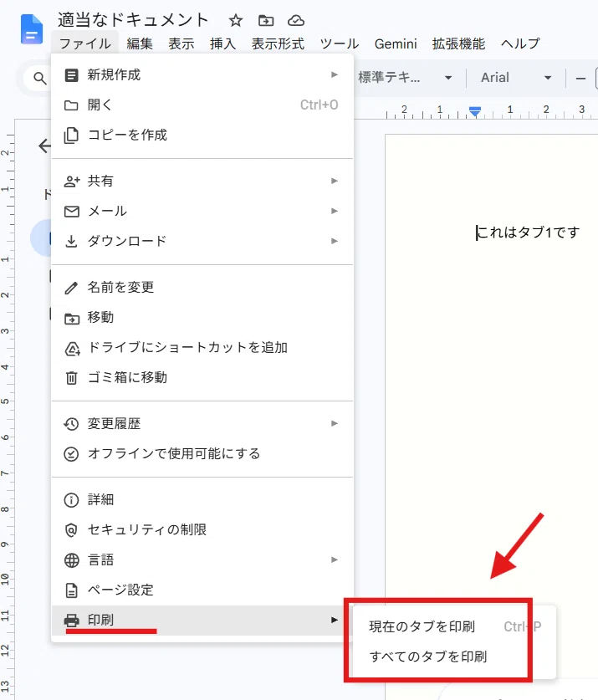Click the globe icon beside 言語

pos(71,560)
